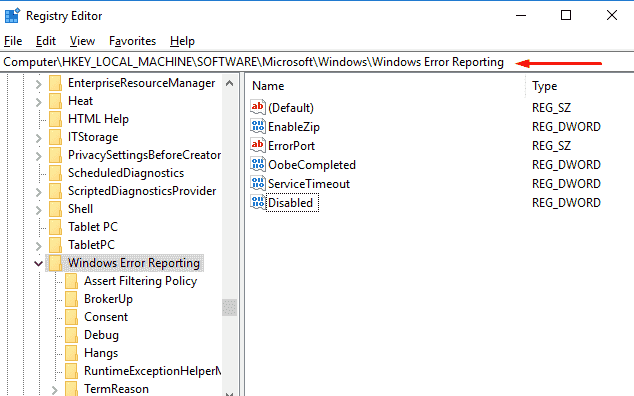Select the RuntimeExceptionHelperM folder icon
The width and height of the screenshot is (634, 396).
point(72,371)
